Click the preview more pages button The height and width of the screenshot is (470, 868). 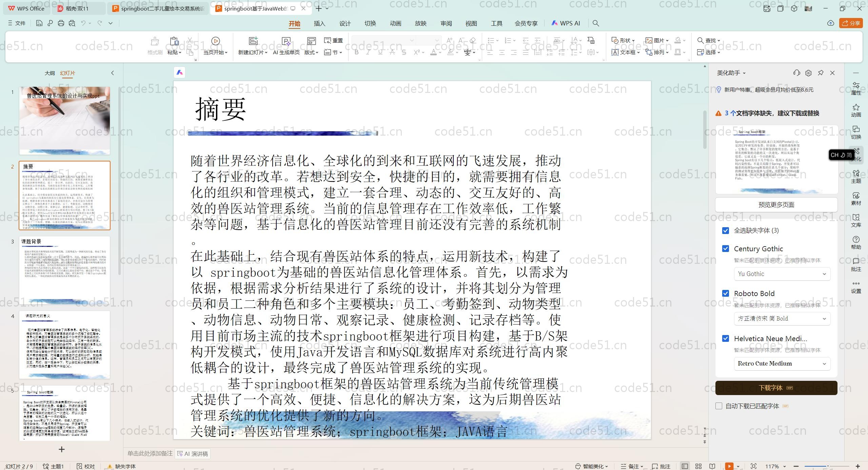tap(776, 204)
